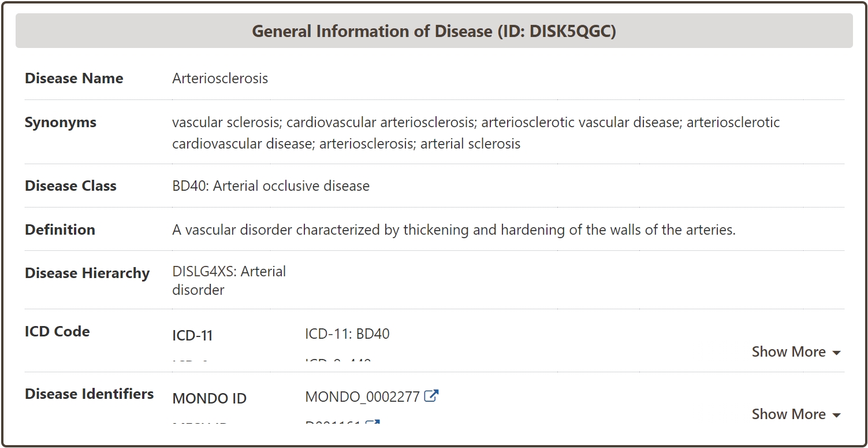Screen dimensions: 868x448
Task: Select the Disease Hierarchy row label
Action: [x=87, y=273]
